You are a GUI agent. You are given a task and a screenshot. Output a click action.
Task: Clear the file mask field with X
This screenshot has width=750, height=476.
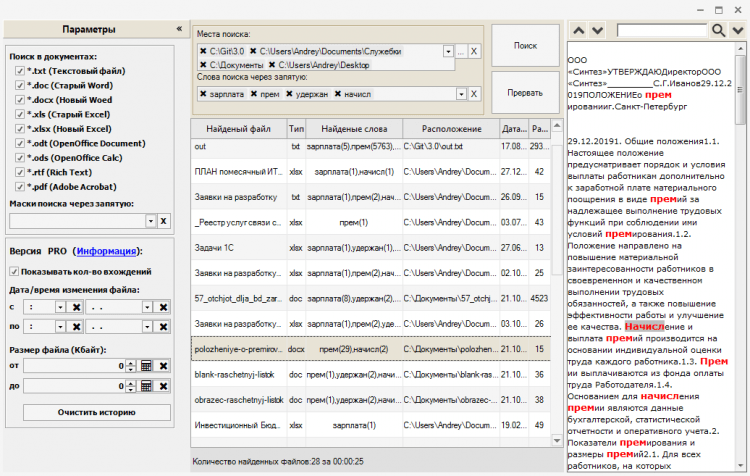163,220
